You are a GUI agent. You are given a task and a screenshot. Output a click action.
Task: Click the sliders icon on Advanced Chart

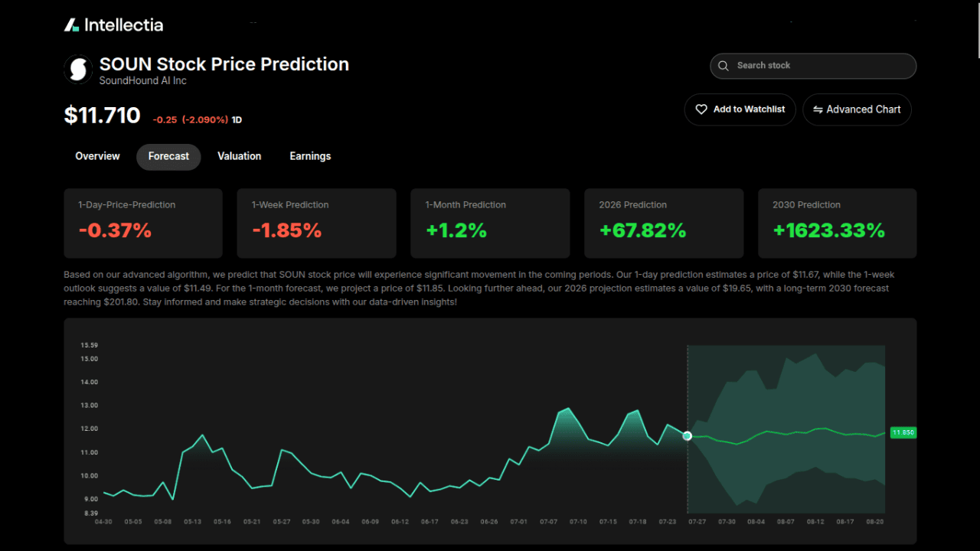[816, 109]
